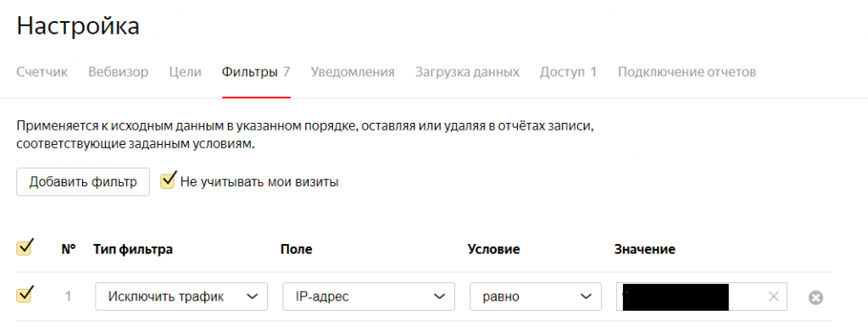Click the Тип фильтра column header
The image size is (868, 327).
coord(133,250)
